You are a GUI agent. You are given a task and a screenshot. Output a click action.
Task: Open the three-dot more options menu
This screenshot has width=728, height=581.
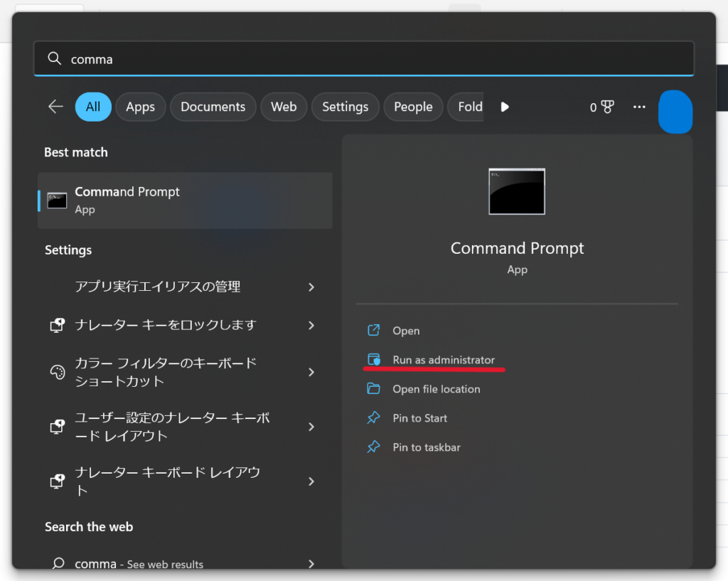(x=639, y=107)
